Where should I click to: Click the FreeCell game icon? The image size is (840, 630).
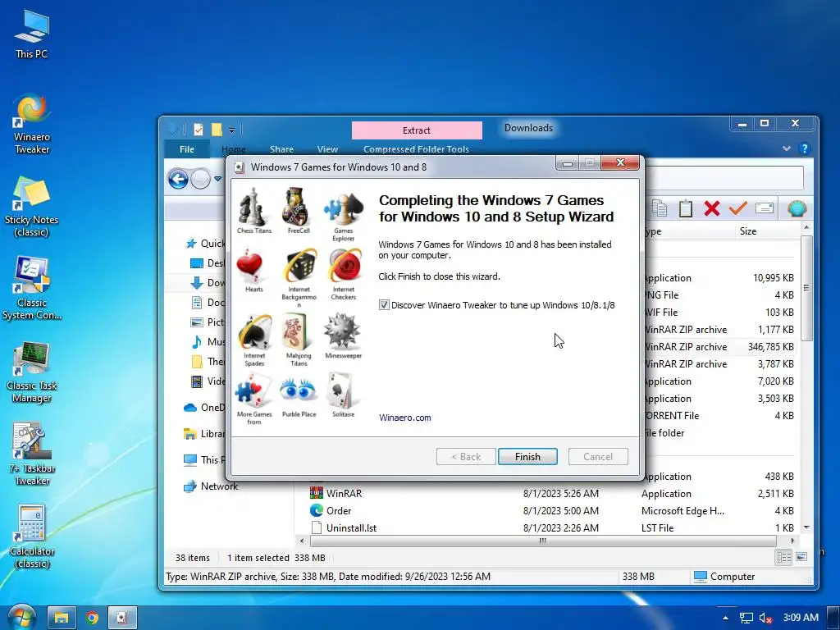[298, 208]
